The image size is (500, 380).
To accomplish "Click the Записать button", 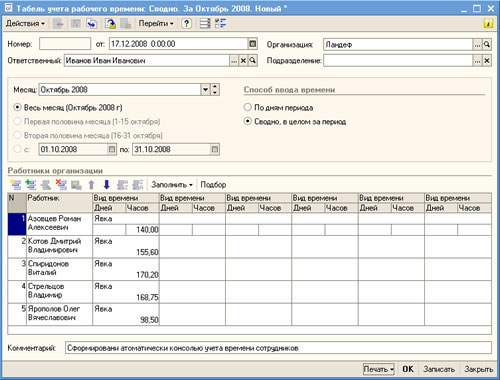I will coord(439,369).
